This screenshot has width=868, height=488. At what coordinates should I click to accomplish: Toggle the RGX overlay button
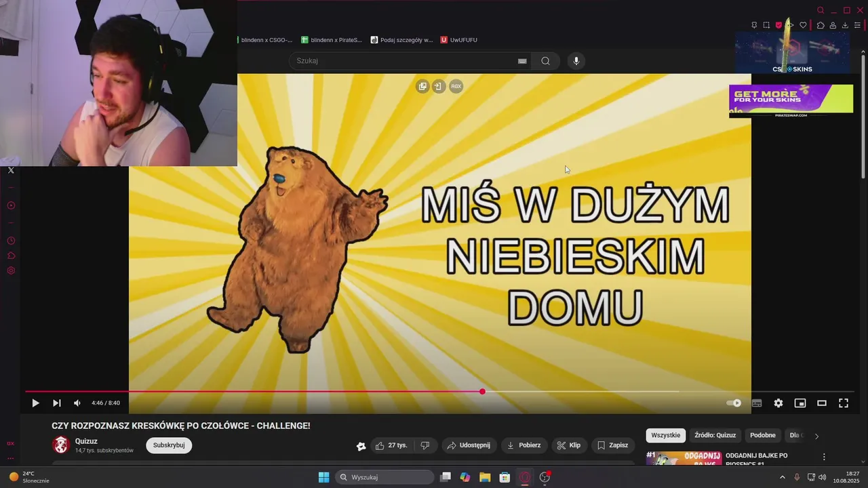456,86
